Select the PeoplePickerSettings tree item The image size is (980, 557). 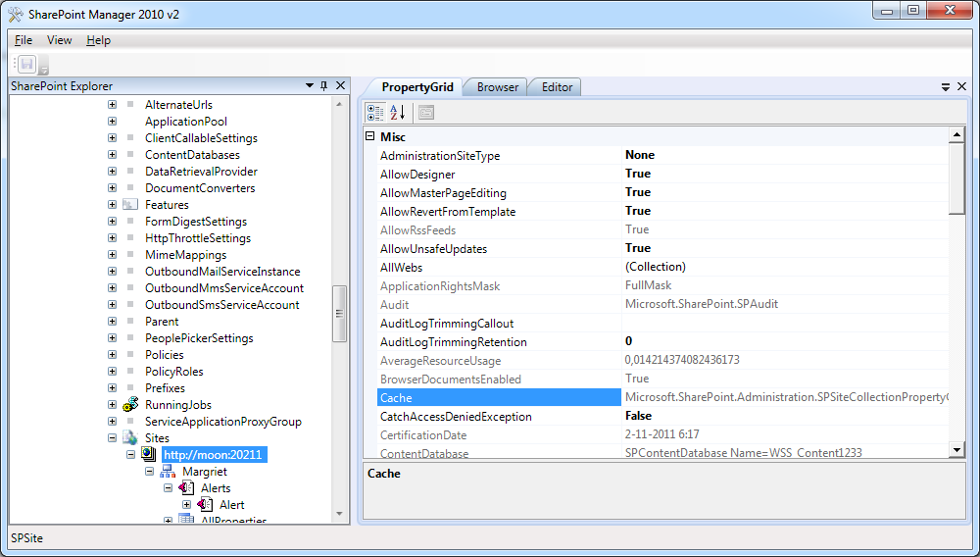pos(199,338)
